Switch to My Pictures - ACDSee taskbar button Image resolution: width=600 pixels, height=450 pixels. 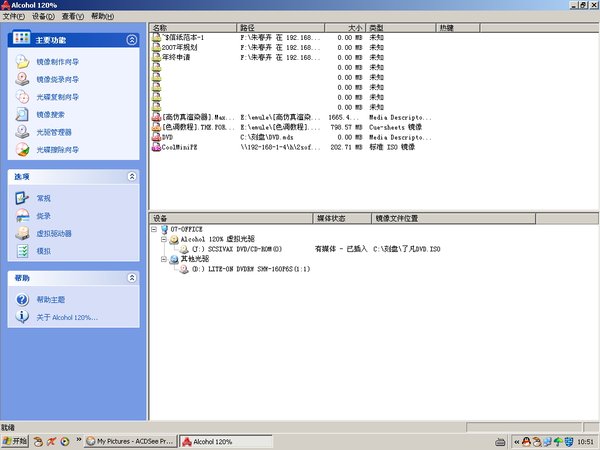click(131, 442)
